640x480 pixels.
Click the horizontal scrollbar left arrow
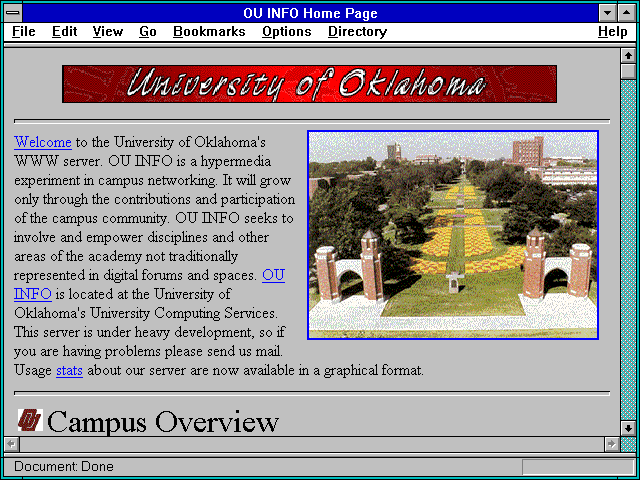[x=11, y=444]
